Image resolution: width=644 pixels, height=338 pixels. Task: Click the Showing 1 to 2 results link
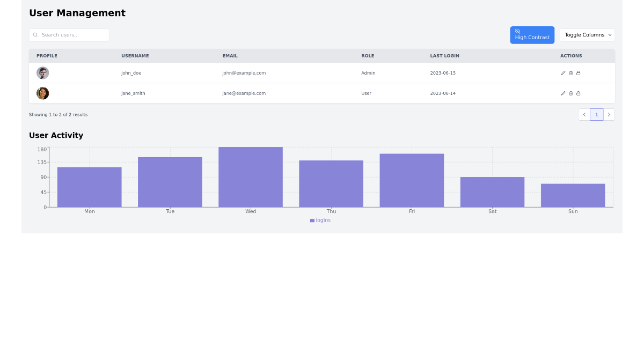(x=58, y=114)
